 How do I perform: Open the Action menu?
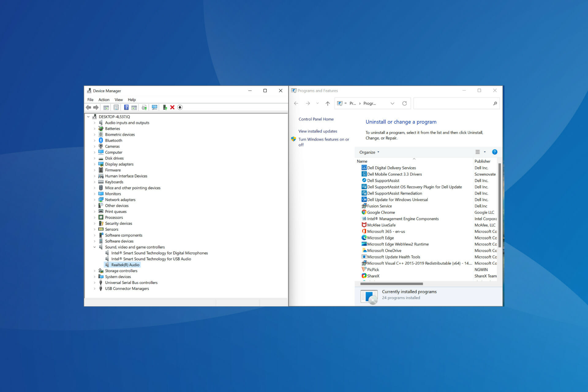click(x=104, y=100)
